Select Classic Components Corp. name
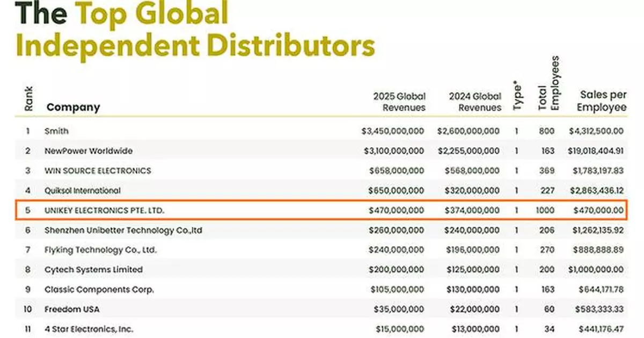 click(x=99, y=289)
